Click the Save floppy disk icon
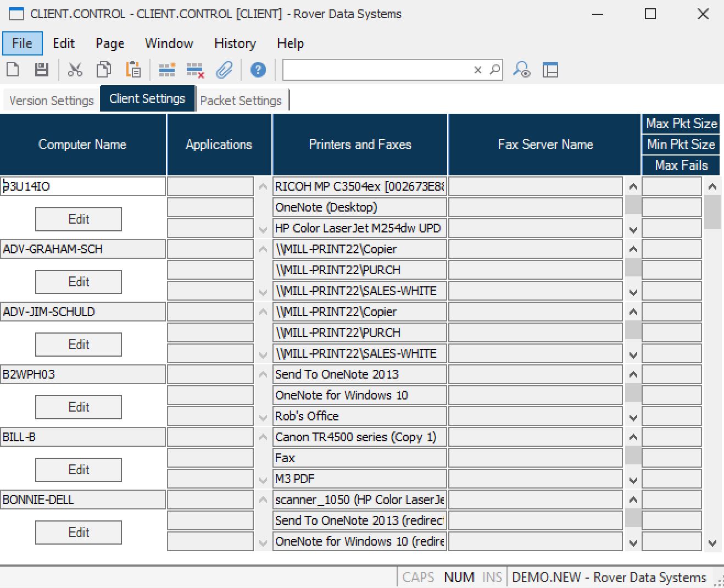724x588 pixels. (42, 70)
